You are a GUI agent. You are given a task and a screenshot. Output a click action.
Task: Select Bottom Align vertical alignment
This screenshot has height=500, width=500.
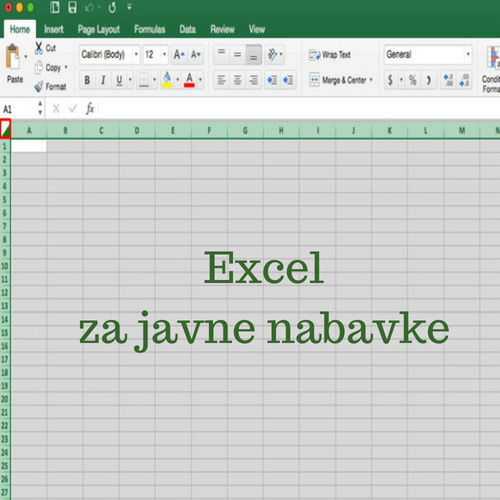coord(253,54)
